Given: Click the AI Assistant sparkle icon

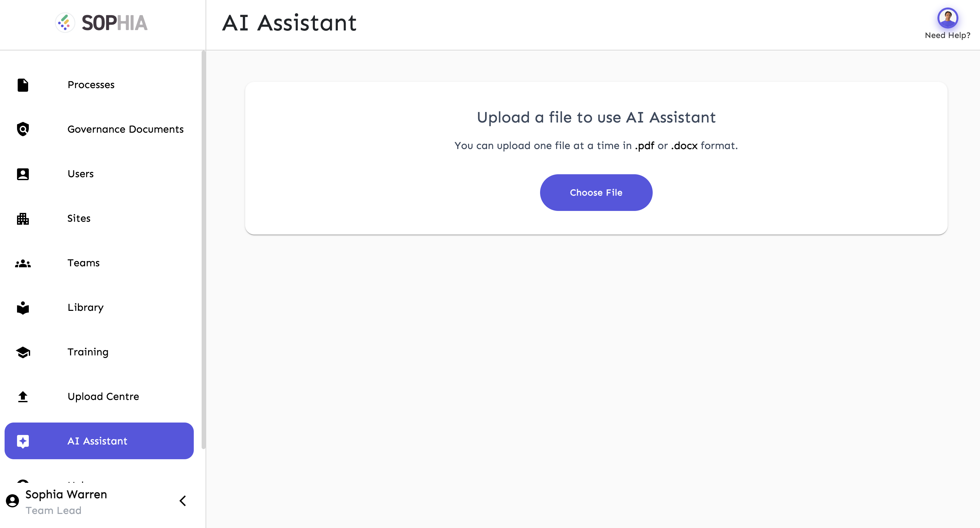Looking at the screenshot, I should (23, 441).
